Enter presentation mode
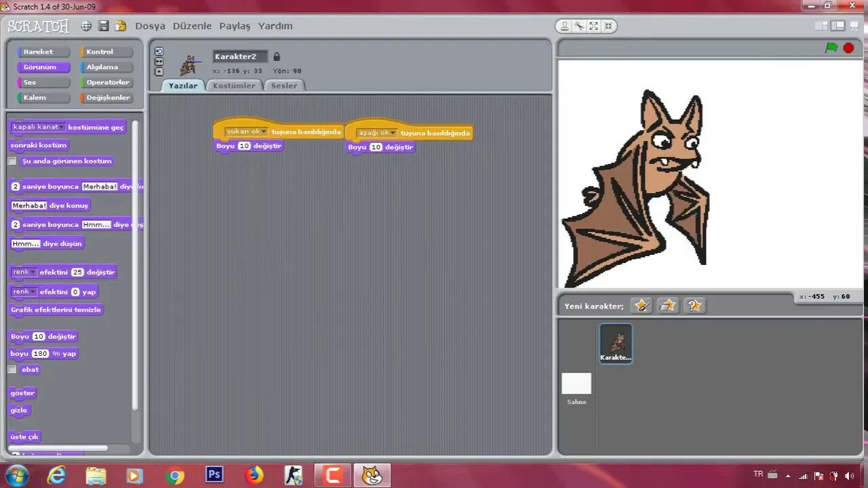 854,26
